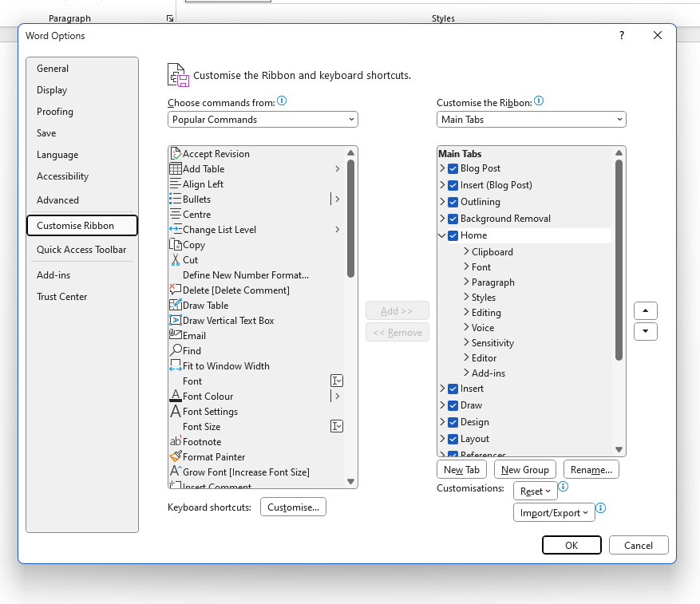This screenshot has width=700, height=604.
Task: Click the Cut scissors icon
Action: 176,260
